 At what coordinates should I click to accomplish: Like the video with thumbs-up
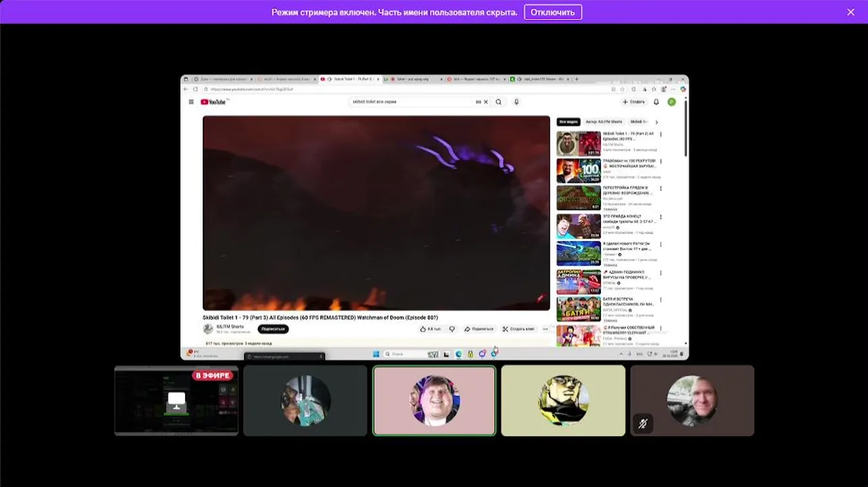[x=431, y=329]
